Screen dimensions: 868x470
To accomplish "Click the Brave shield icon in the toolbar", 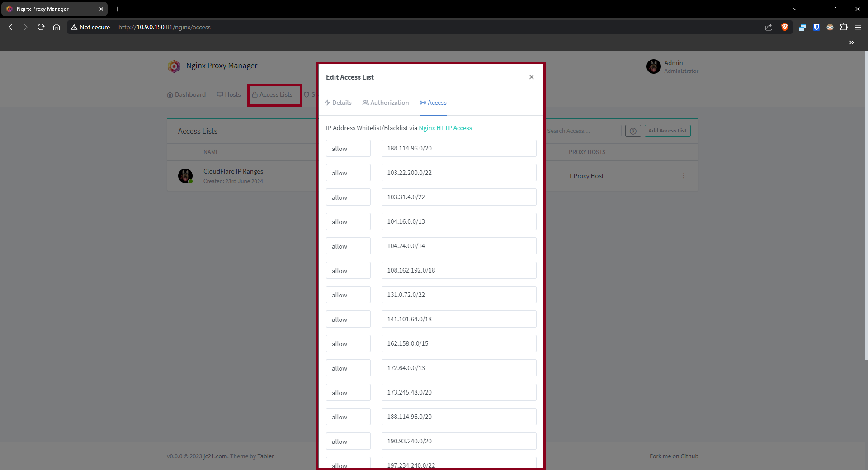I will (785, 27).
